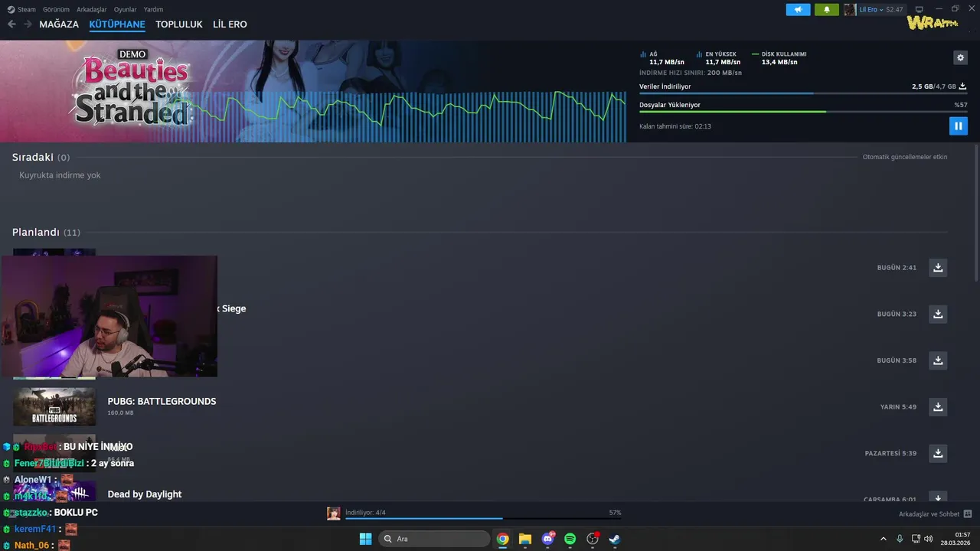Start the download scheduled BUGÜN 3:58
This screenshot has width=980, height=551.
tap(938, 360)
